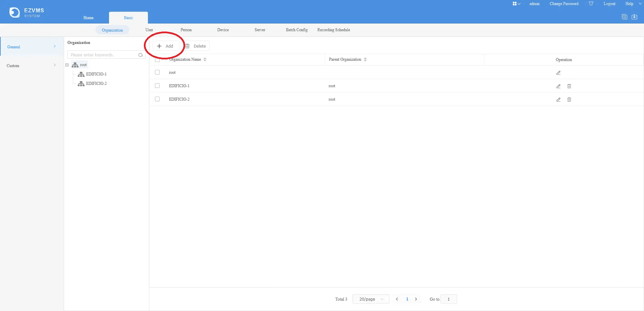Click the Go to page number field
This screenshot has height=311, width=644.
pos(448,299)
